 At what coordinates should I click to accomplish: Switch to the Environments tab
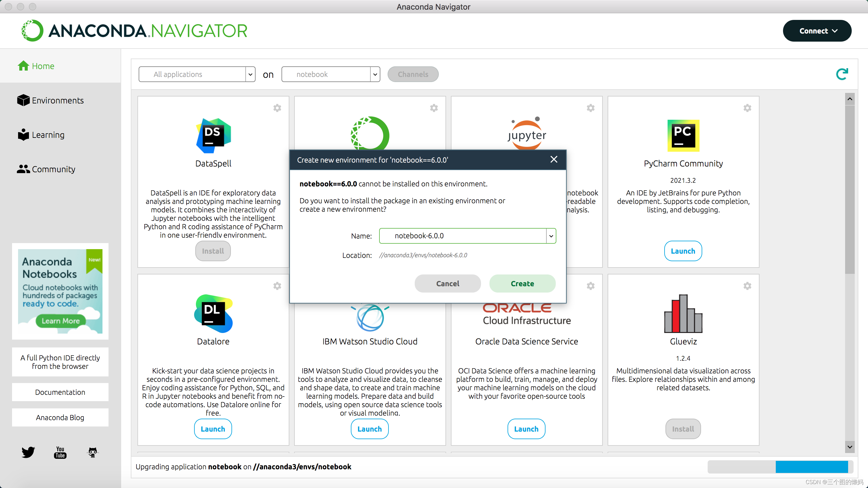tap(51, 100)
